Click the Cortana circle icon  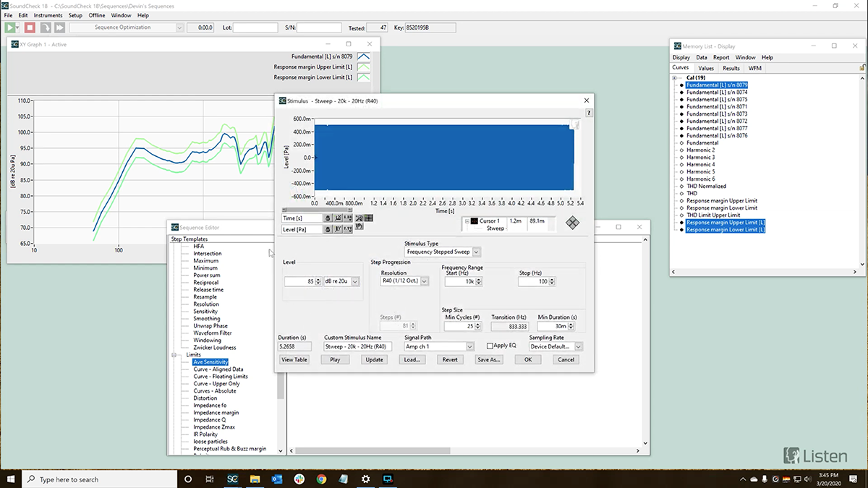point(188,479)
